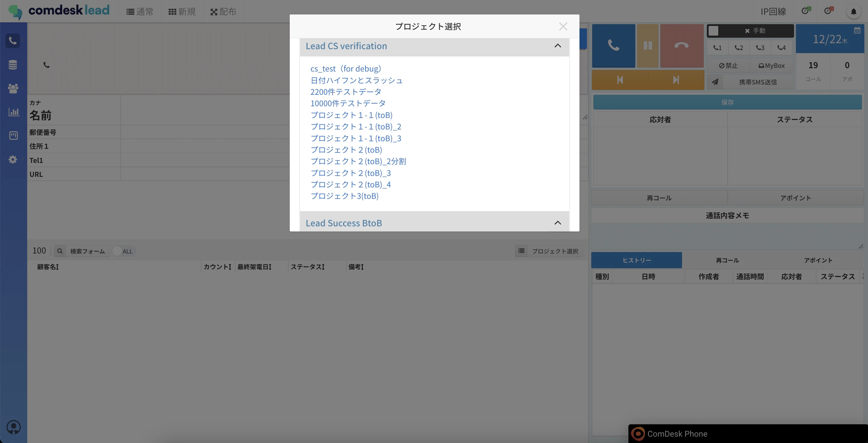Image resolution: width=868 pixels, height=443 pixels.
Task: Click the IP回線 label
Action: pos(773,12)
